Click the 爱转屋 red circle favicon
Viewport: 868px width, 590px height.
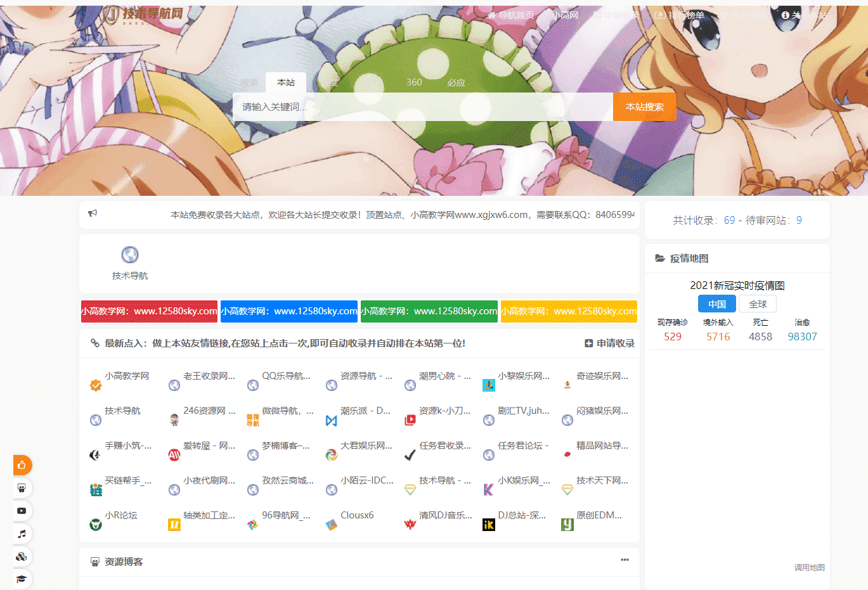pos(174,454)
